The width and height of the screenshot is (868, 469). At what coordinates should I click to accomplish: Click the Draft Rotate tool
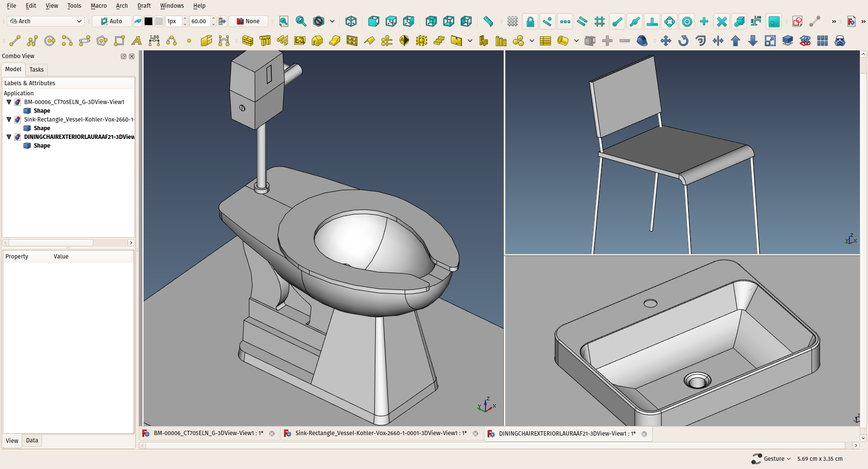683,41
